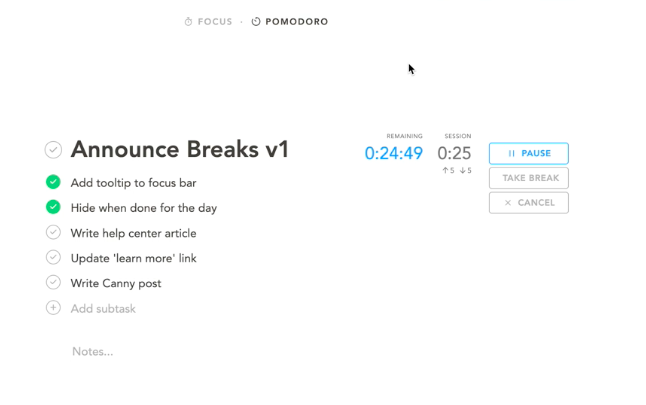646x405 pixels.
Task: Select the Pomodoro mode tab
Action: (x=290, y=21)
